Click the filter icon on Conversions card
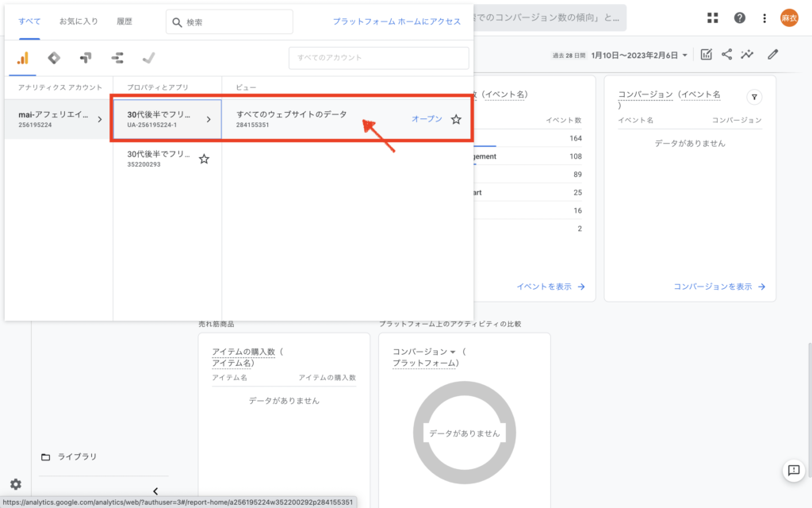Screen dimensions: 812x508 click(x=754, y=97)
